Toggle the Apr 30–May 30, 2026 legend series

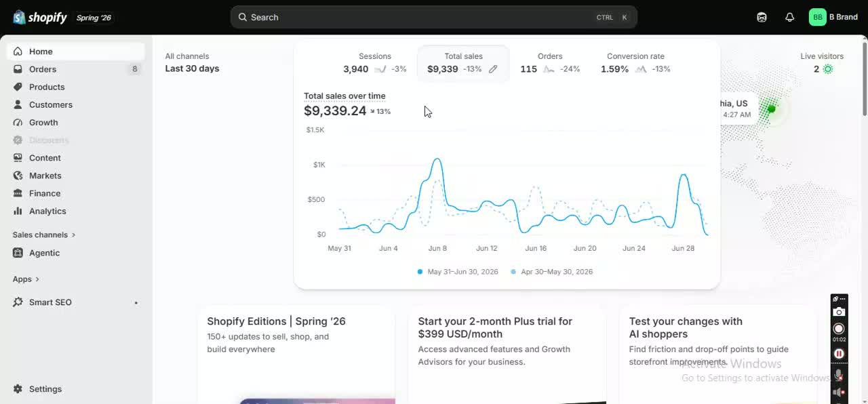click(551, 272)
